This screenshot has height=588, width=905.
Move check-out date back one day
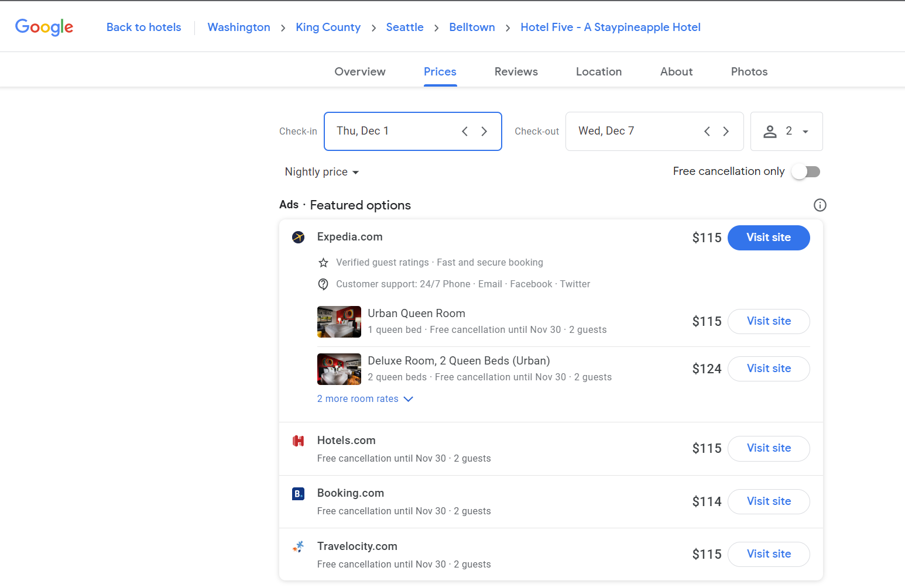[707, 132]
